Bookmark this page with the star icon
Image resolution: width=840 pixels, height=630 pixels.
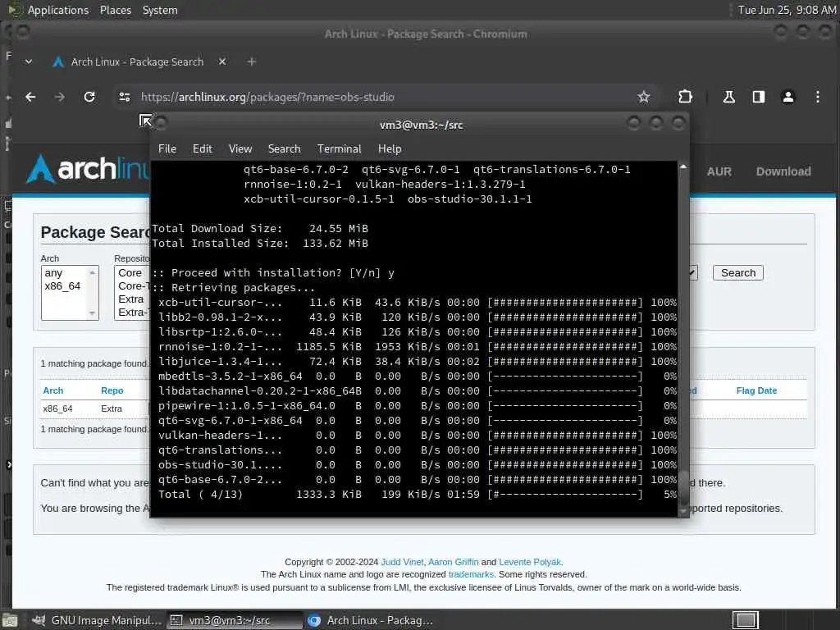click(643, 97)
